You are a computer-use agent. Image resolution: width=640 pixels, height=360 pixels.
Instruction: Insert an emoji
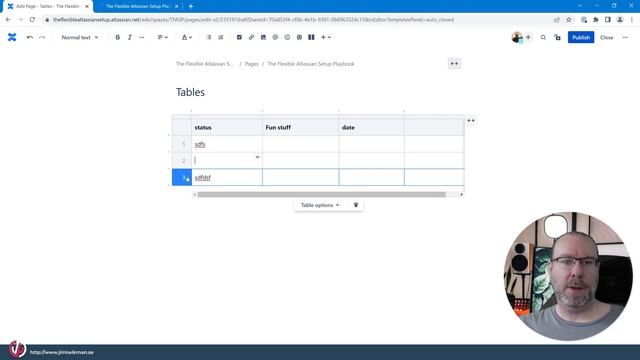click(x=287, y=37)
